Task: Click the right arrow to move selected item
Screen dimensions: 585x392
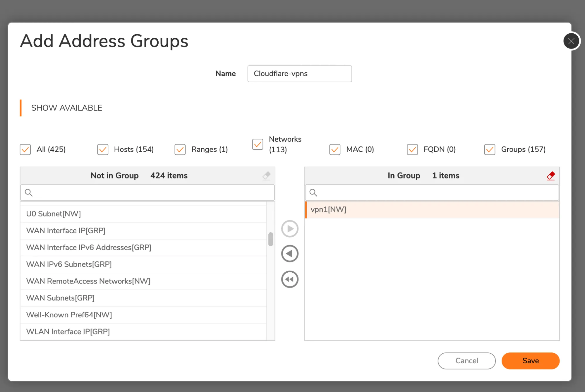Action: click(289, 228)
